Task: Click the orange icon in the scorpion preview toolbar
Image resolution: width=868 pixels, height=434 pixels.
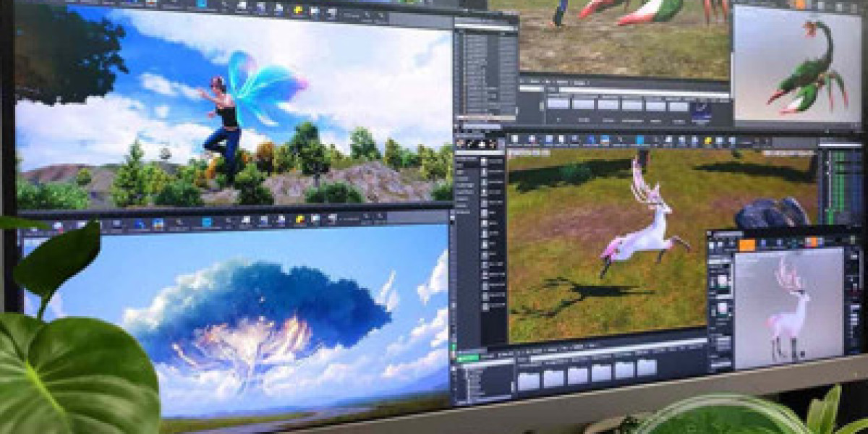Action: [800, 4]
